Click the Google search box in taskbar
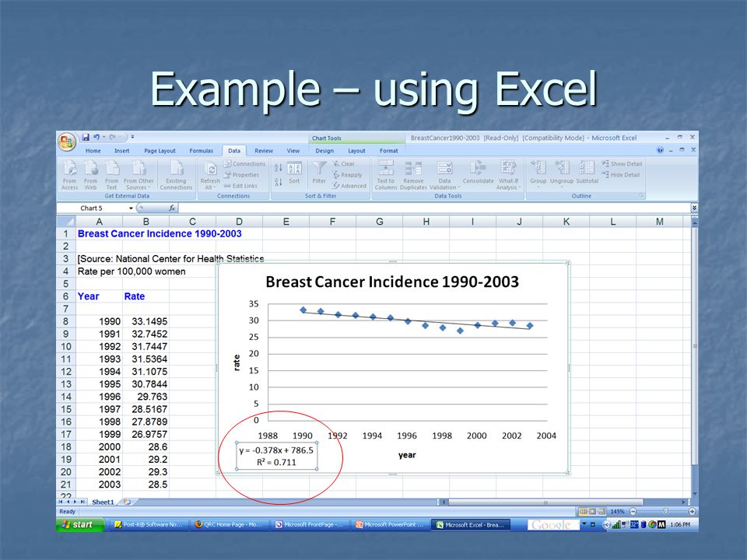Screen dimensions: 747x560 [552, 525]
